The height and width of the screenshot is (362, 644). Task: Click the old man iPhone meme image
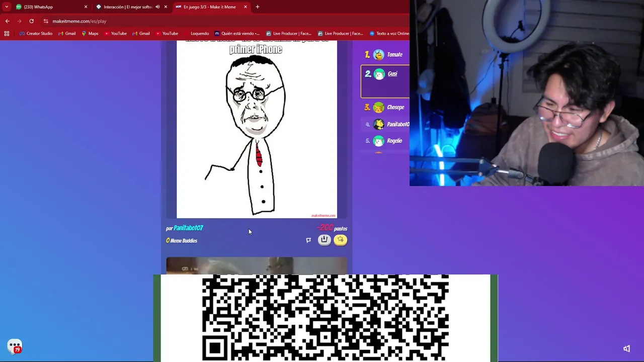(257, 129)
